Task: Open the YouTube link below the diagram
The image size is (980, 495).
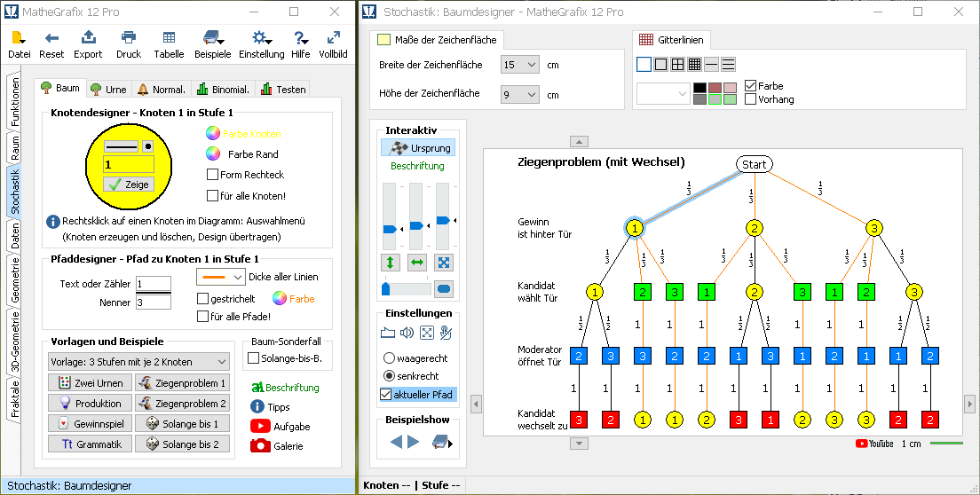Action: point(874,444)
